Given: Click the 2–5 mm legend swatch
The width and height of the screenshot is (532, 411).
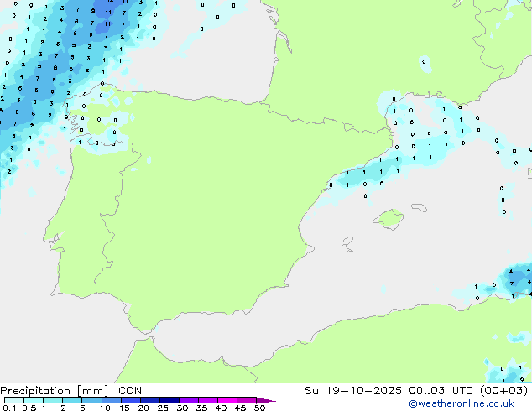Looking at the screenshot, I should click(x=72, y=400).
